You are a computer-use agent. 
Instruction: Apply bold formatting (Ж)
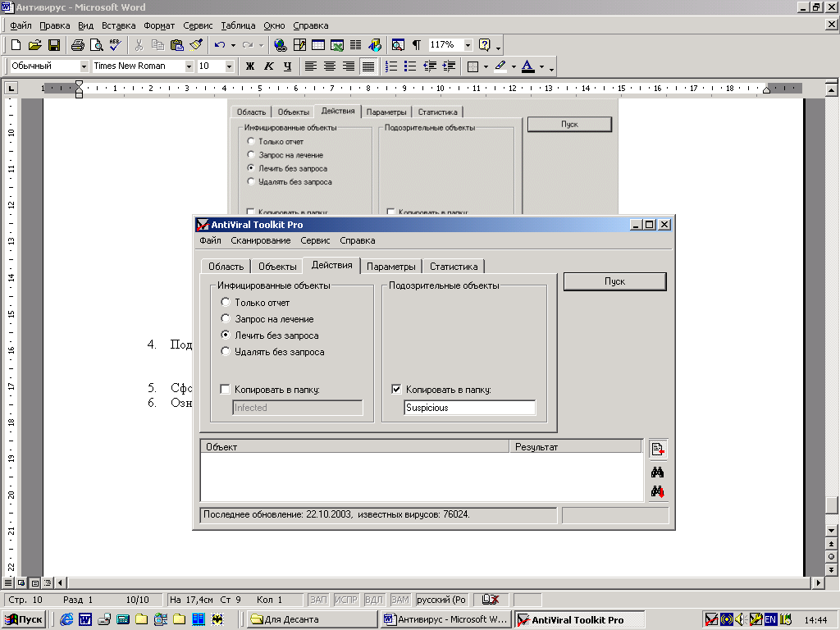pos(249,66)
